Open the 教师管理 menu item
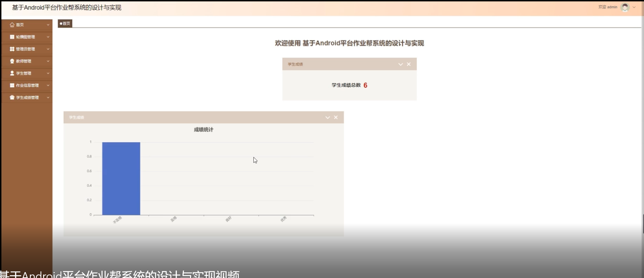 click(x=27, y=61)
